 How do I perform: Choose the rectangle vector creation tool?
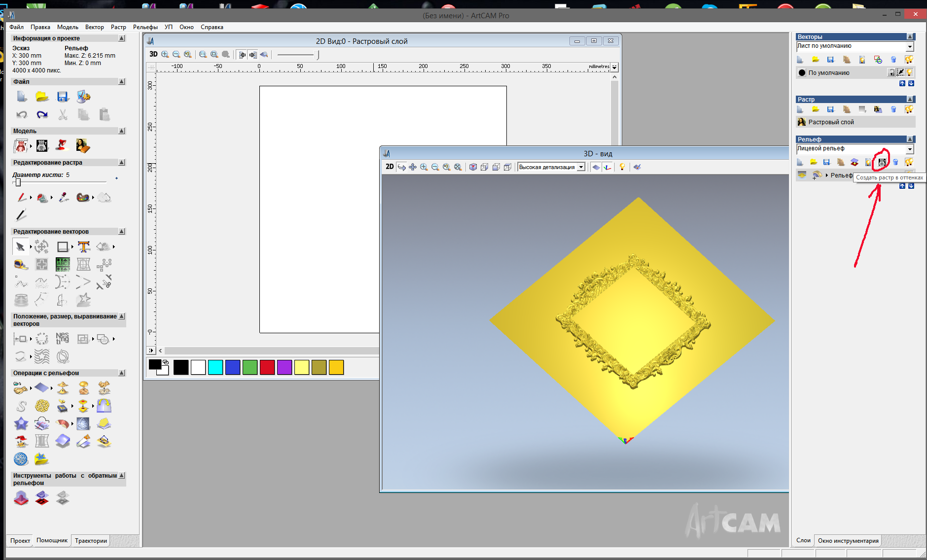pyautogui.click(x=63, y=246)
